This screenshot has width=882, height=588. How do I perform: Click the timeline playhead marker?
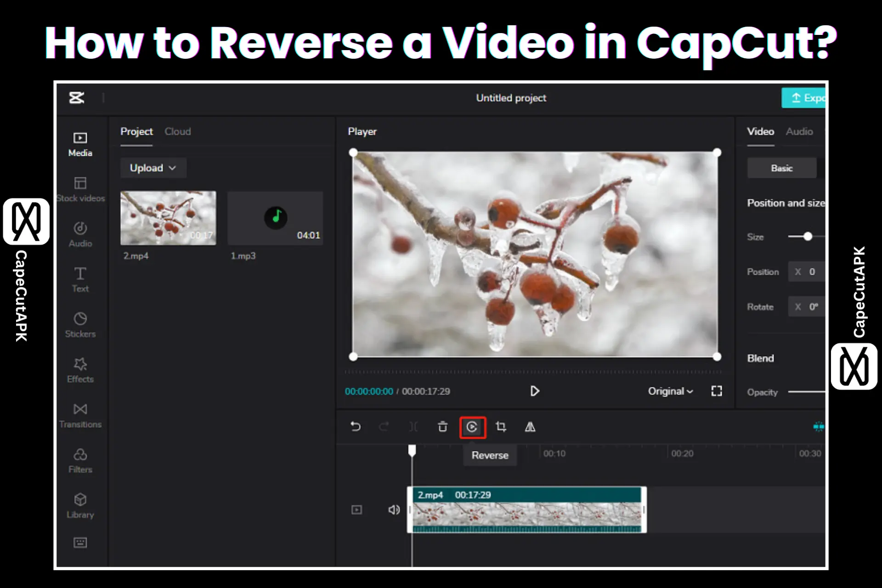coord(412,450)
